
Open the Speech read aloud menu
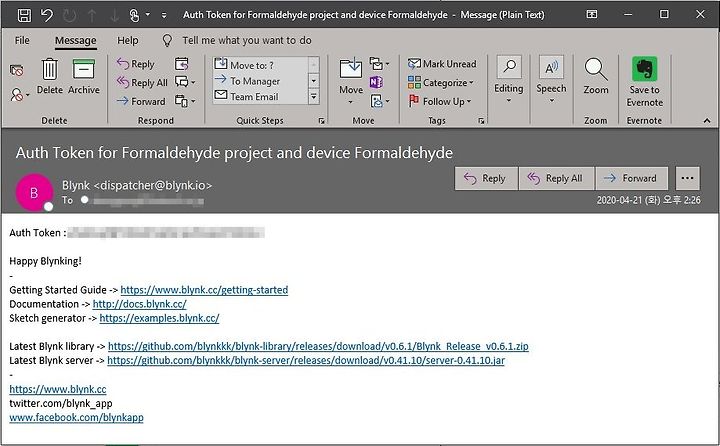(551, 80)
